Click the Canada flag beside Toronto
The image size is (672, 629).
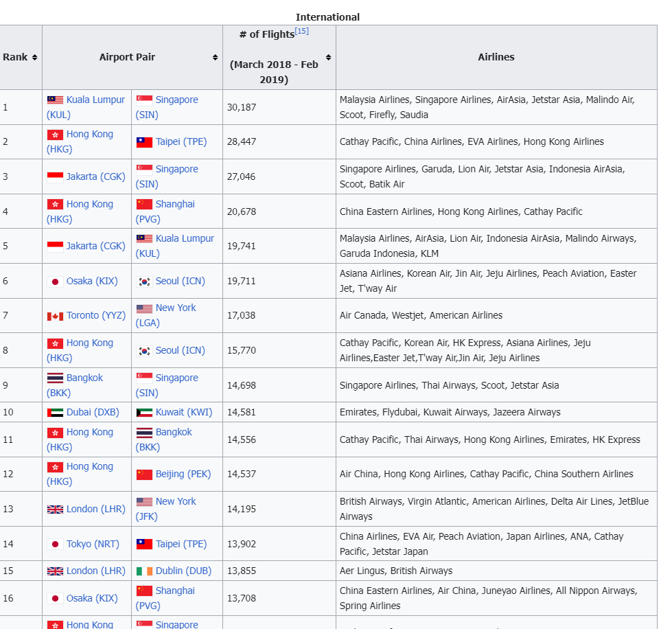(56, 316)
